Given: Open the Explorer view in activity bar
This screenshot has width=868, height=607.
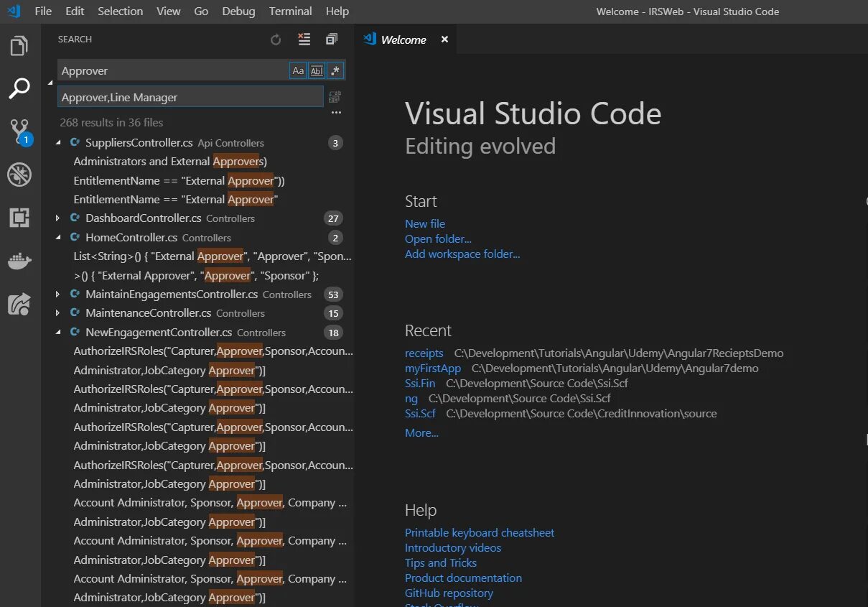Looking at the screenshot, I should click(19, 47).
